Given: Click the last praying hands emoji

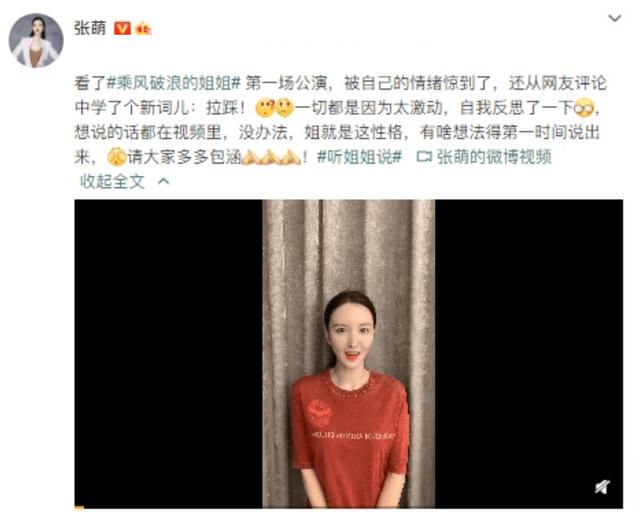Looking at the screenshot, I should point(291,157).
